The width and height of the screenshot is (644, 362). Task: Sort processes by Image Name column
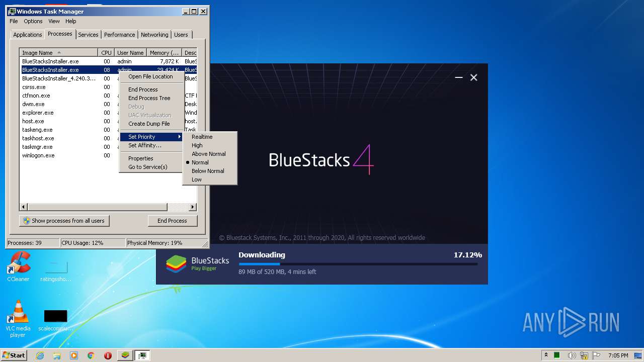pyautogui.click(x=58, y=53)
